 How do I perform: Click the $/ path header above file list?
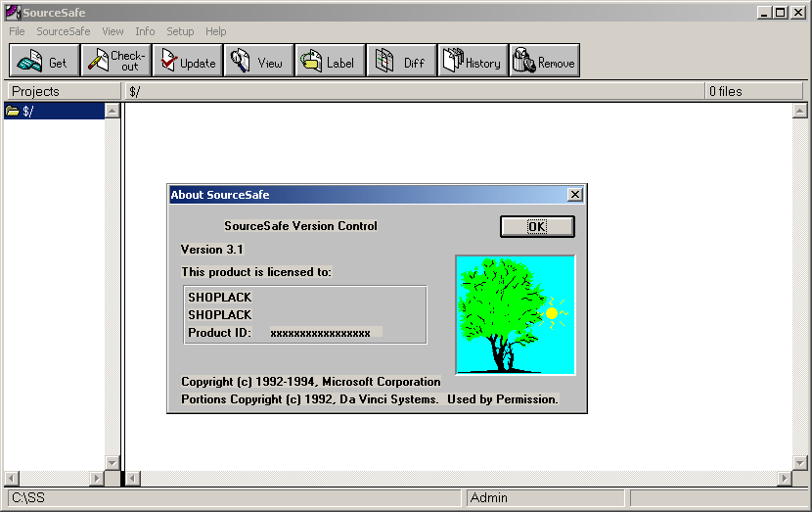(415, 91)
